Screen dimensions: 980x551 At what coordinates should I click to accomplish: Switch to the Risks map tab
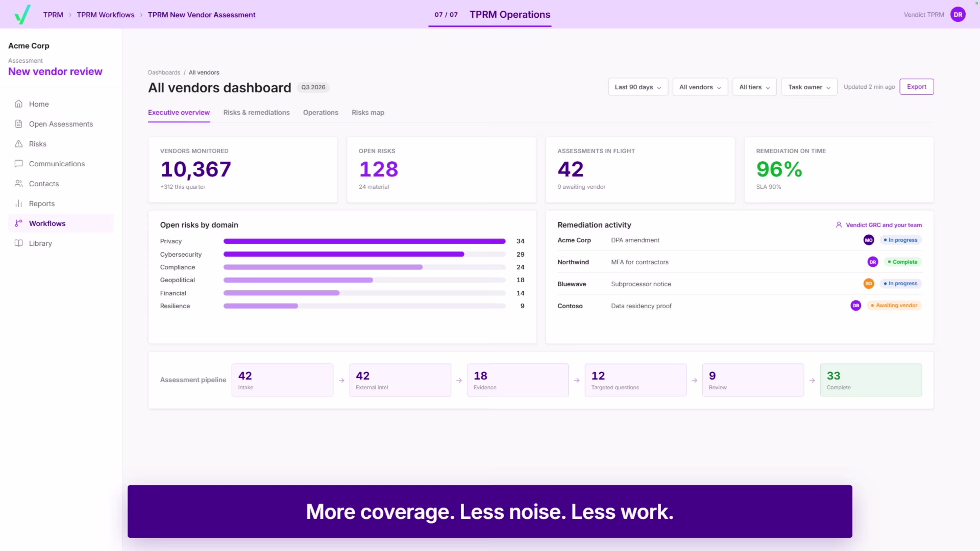368,113
